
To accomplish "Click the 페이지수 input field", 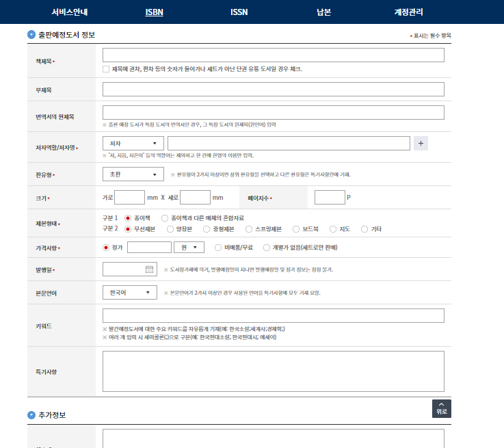I will [x=330, y=198].
